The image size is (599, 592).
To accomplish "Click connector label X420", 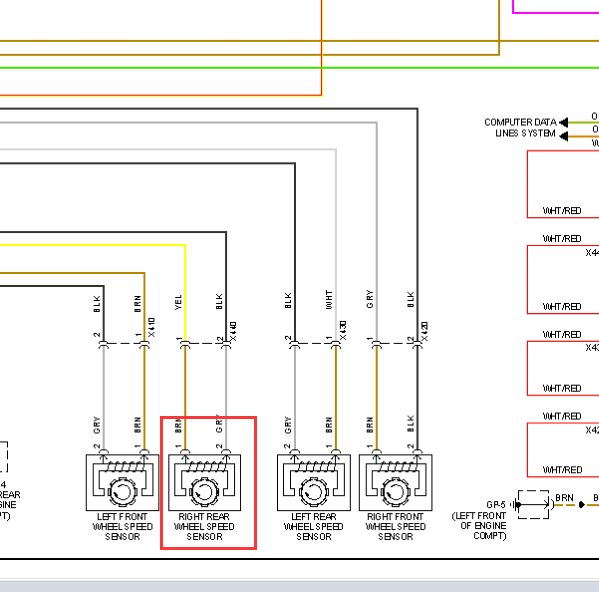I will coord(425,332).
